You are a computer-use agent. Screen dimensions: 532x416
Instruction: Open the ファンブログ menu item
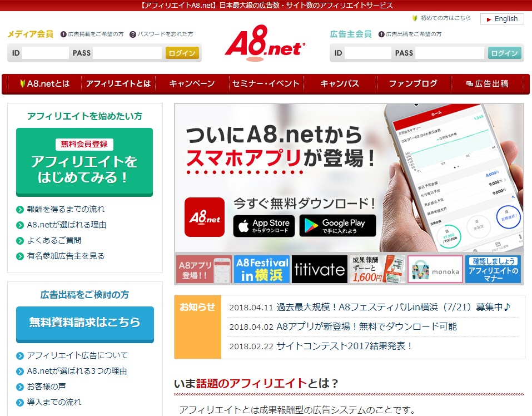pyautogui.click(x=413, y=84)
